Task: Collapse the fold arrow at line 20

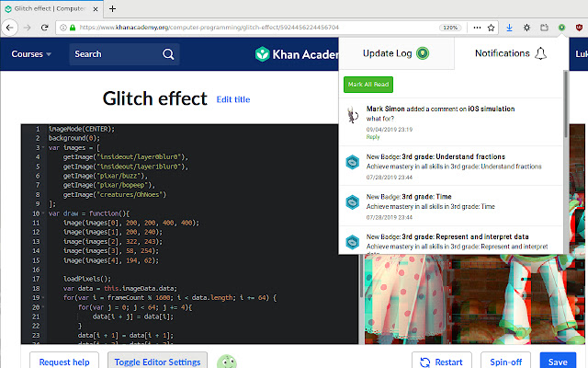Action: [x=43, y=306]
